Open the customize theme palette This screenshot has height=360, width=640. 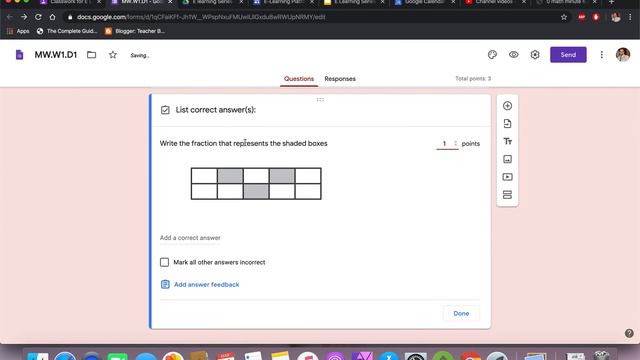(x=492, y=55)
